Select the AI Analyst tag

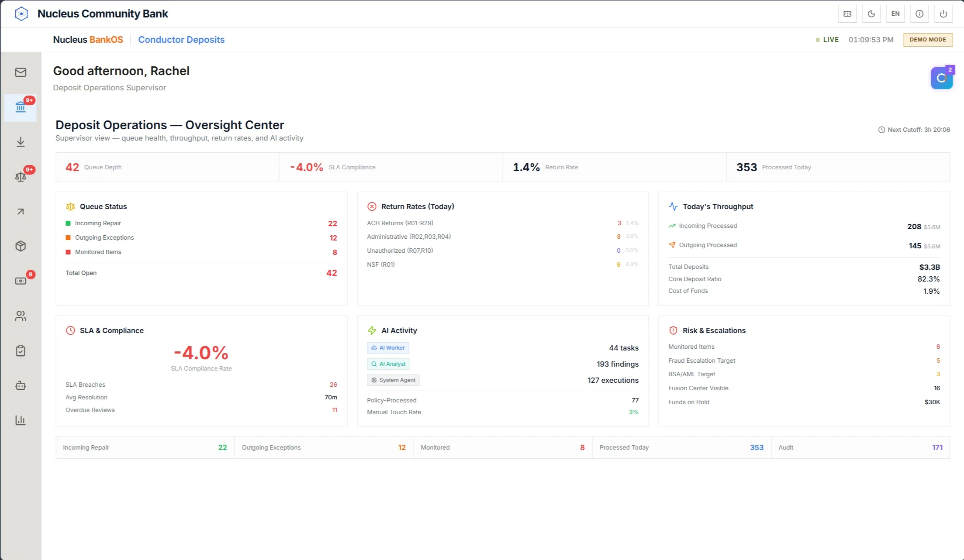click(x=388, y=364)
